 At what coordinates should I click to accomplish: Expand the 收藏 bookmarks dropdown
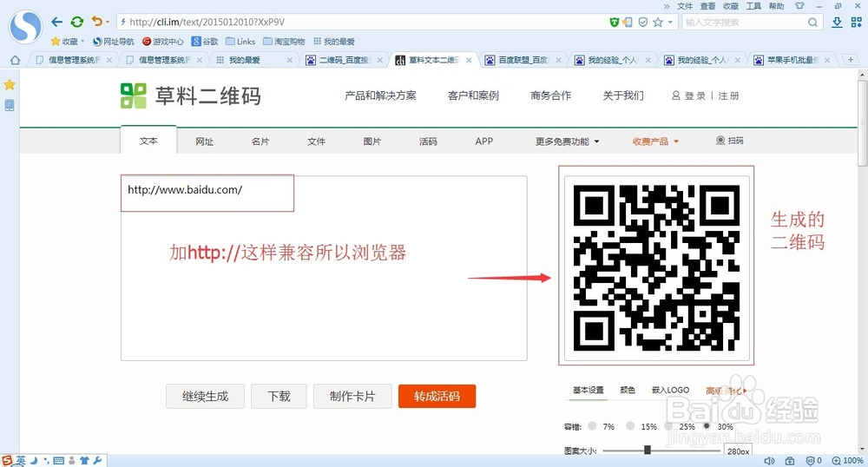coord(82,42)
